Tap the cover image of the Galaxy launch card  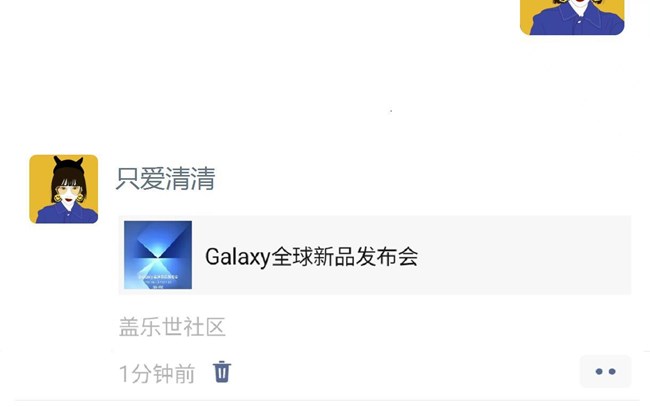click(158, 255)
